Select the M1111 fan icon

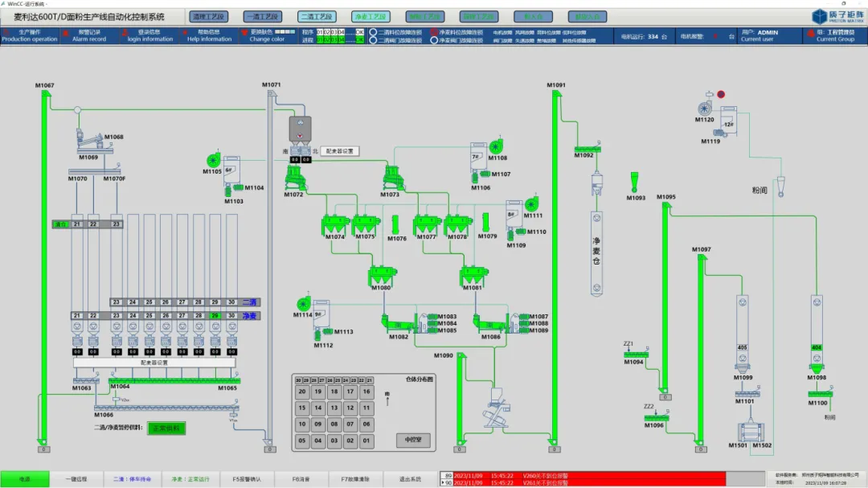tap(531, 204)
